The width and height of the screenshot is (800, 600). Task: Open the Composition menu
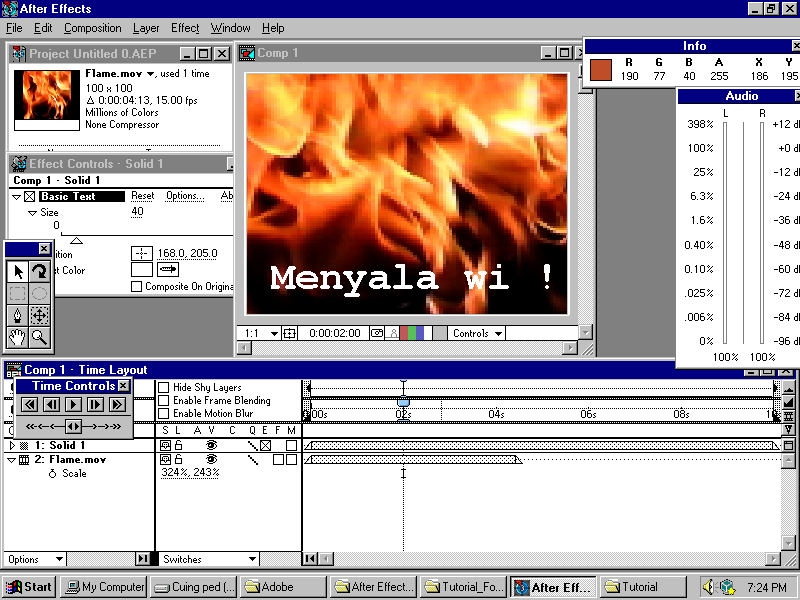click(x=93, y=28)
